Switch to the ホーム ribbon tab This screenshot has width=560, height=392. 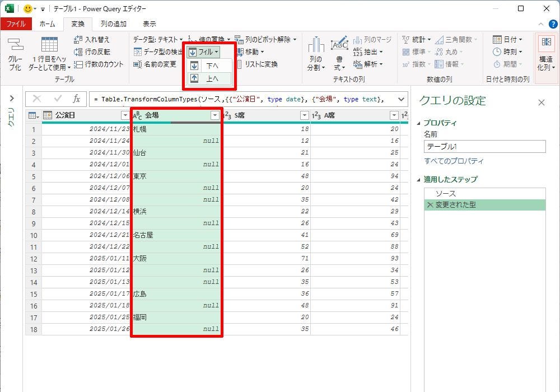click(x=47, y=24)
